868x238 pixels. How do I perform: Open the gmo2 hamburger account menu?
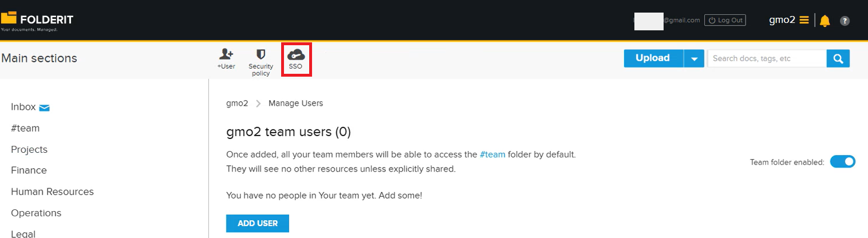(x=804, y=20)
